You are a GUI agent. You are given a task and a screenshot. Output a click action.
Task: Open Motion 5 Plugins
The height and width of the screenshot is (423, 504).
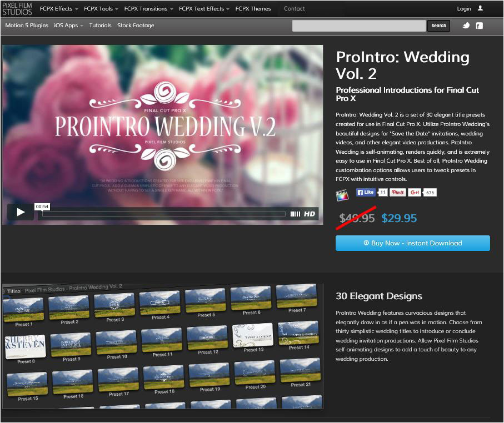[x=27, y=26]
